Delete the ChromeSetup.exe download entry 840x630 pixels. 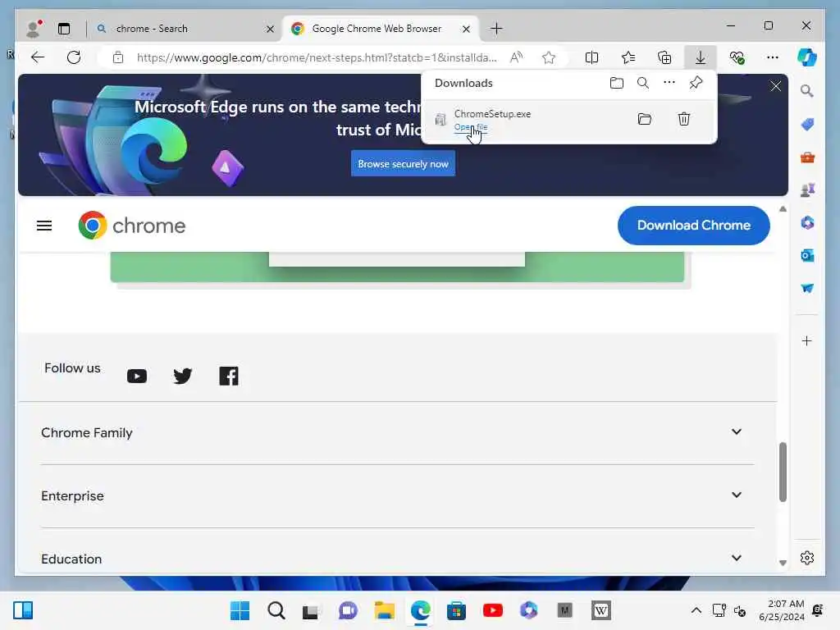pyautogui.click(x=684, y=119)
